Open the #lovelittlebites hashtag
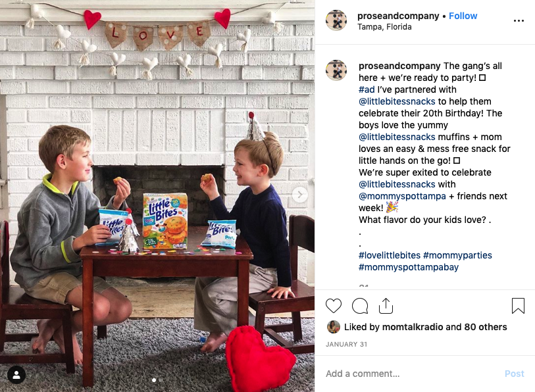The image size is (535, 392). tap(390, 255)
